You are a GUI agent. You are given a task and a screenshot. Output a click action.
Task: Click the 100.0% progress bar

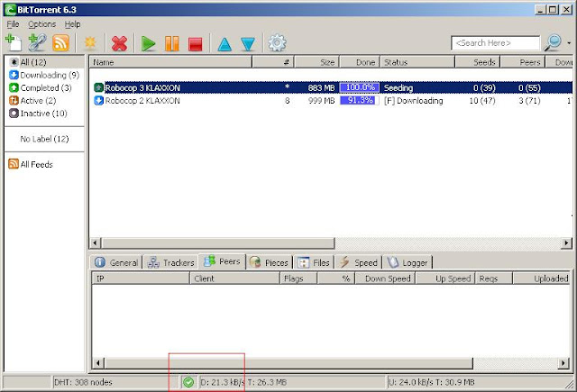[360, 87]
